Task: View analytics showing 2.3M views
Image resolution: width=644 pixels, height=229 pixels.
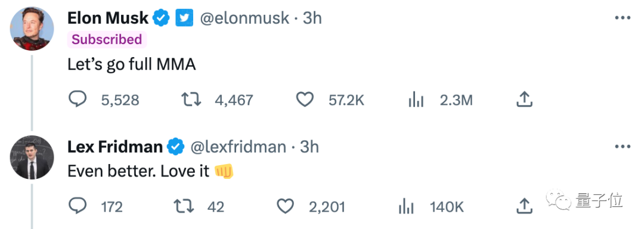Action: tap(416, 100)
